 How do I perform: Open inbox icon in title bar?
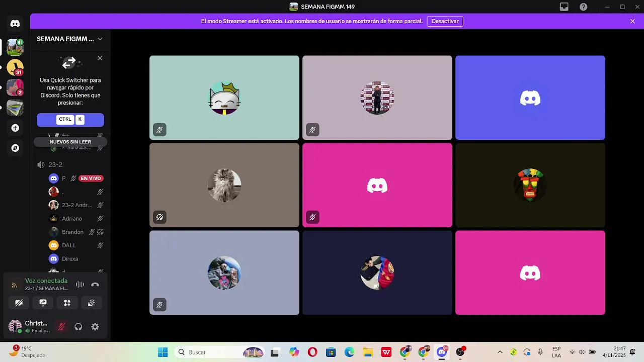tap(564, 7)
